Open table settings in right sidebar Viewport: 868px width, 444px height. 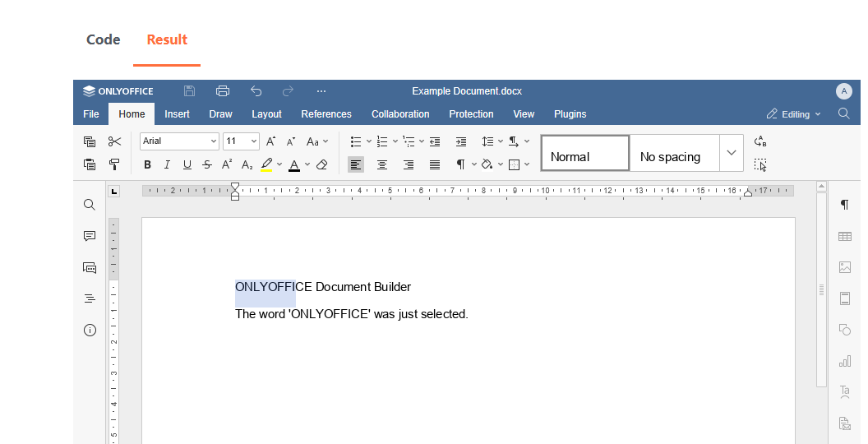coord(845,237)
